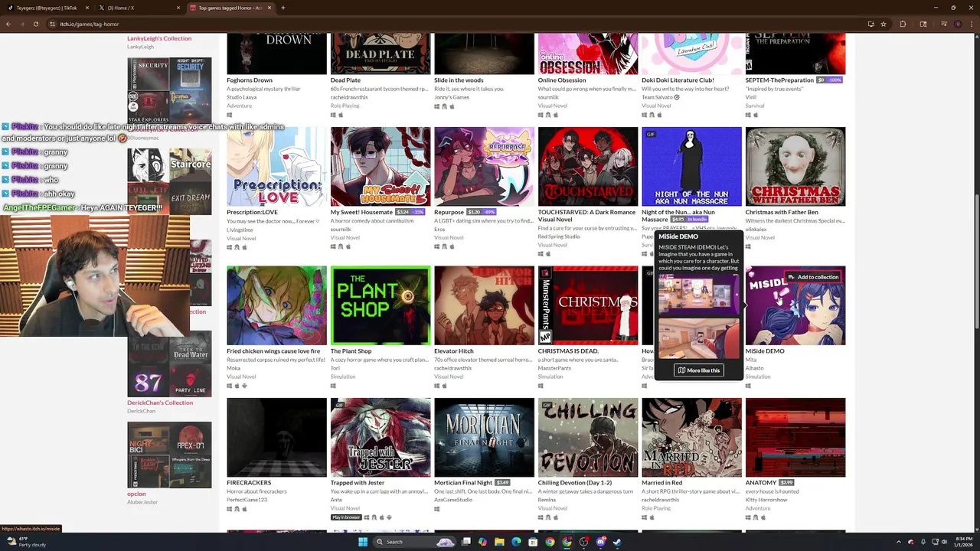Open Discord from the taskbar

(x=600, y=542)
